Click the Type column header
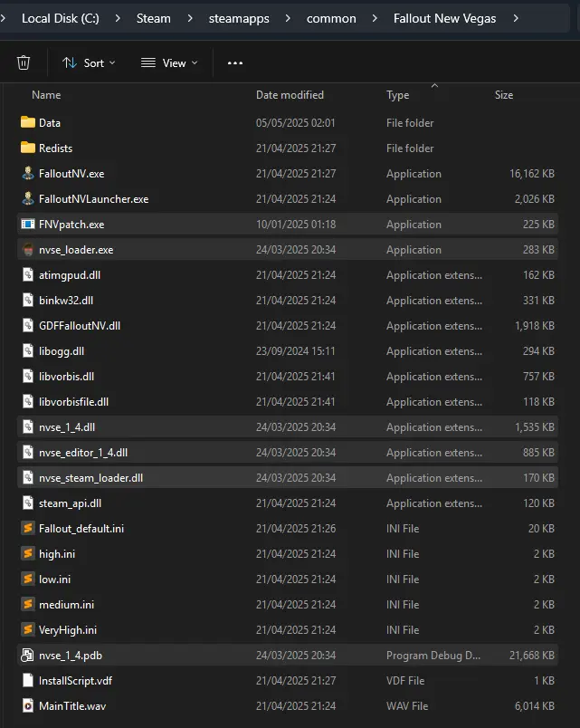580x728 pixels. (x=396, y=94)
